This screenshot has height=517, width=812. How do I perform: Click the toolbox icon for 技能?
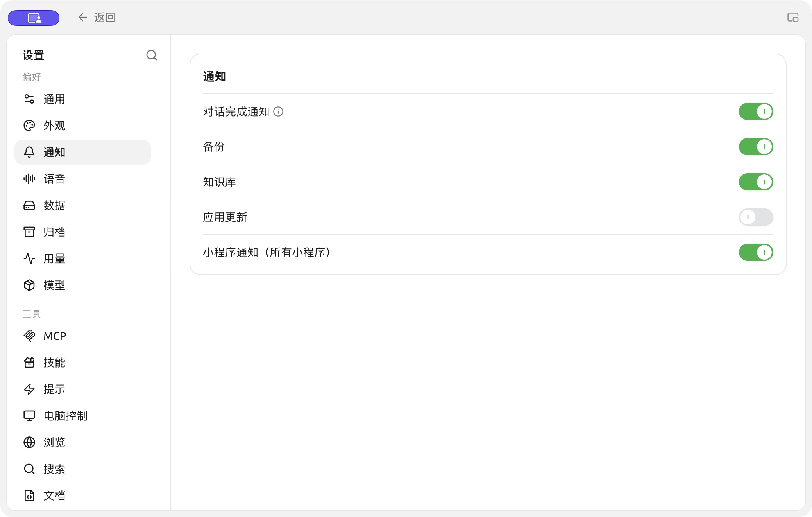(29, 363)
